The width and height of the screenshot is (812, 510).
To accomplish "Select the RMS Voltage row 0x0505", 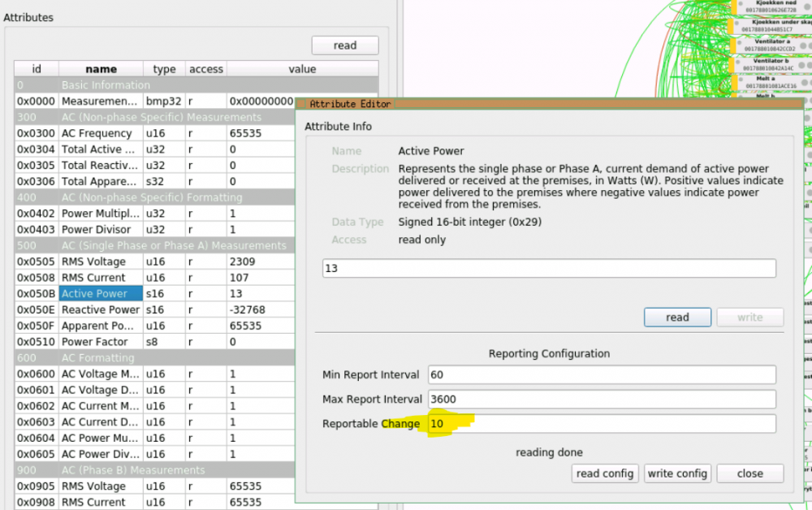I will (94, 261).
